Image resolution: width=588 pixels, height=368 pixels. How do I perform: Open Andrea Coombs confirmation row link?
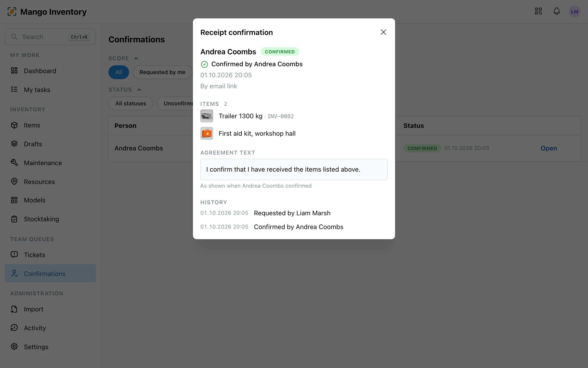pyautogui.click(x=549, y=148)
